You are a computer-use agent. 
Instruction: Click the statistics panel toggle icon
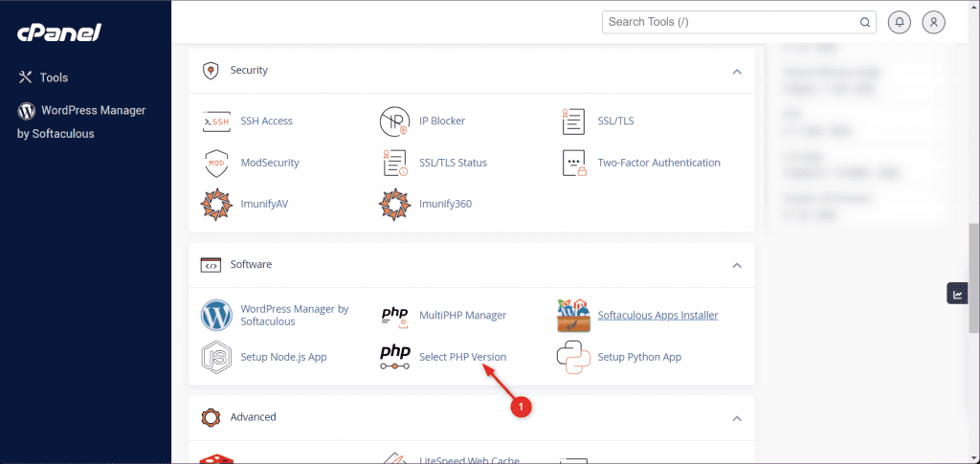[957, 295]
